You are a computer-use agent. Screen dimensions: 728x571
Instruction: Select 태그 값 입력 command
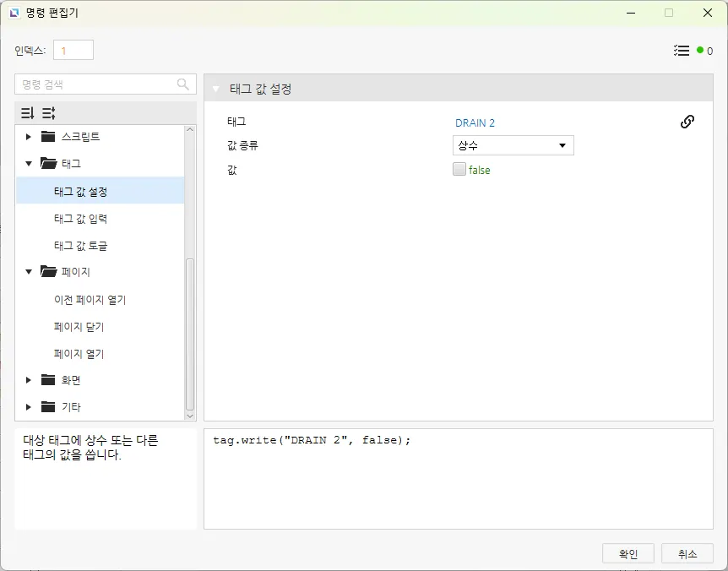click(x=80, y=219)
